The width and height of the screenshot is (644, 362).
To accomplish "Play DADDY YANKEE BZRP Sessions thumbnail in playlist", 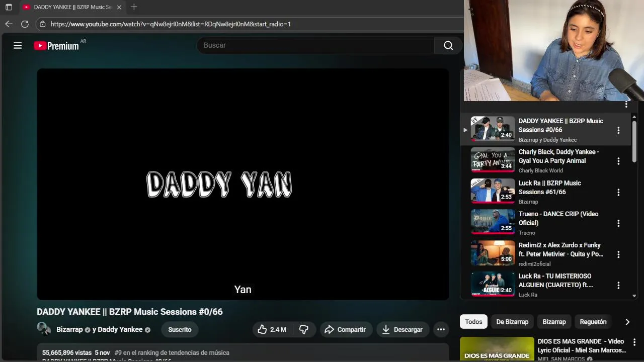I will (x=493, y=129).
